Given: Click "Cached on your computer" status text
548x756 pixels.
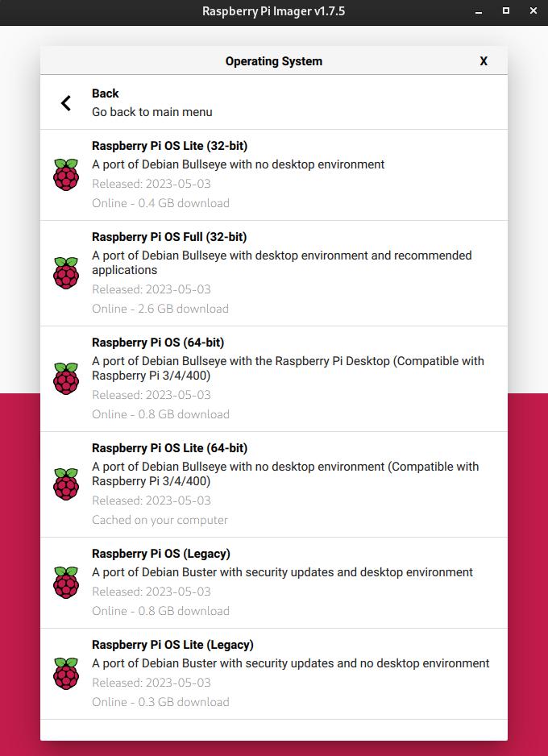Looking at the screenshot, I should point(160,520).
